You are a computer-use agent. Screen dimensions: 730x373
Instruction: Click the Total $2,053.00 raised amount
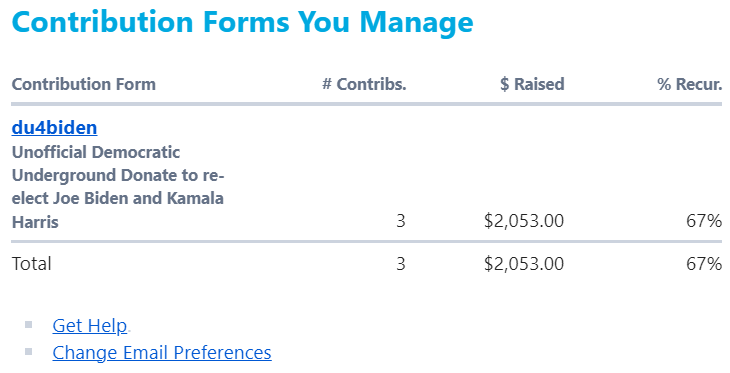tap(524, 264)
